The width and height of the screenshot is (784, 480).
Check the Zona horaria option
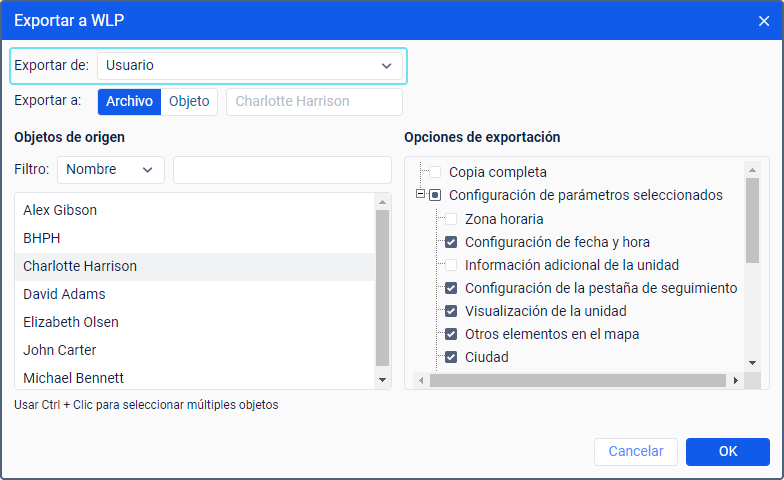[451, 218]
